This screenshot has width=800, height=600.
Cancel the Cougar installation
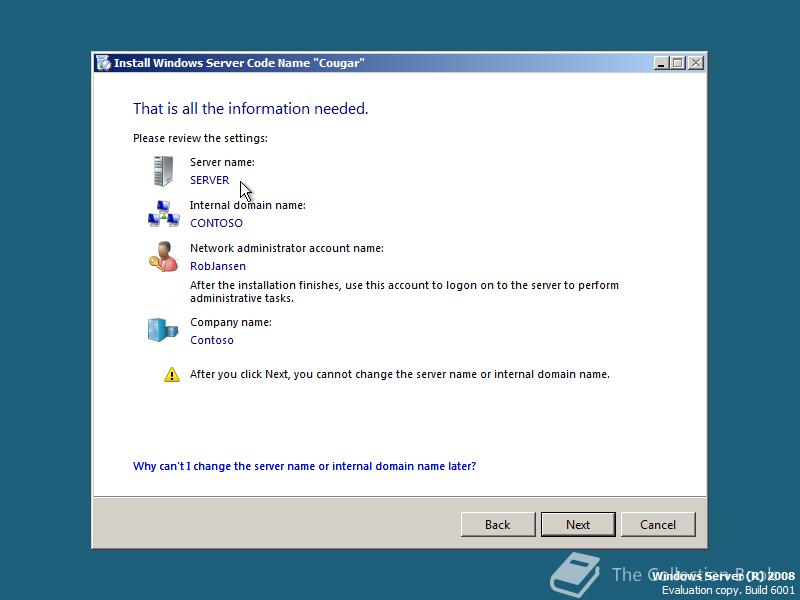(x=658, y=524)
